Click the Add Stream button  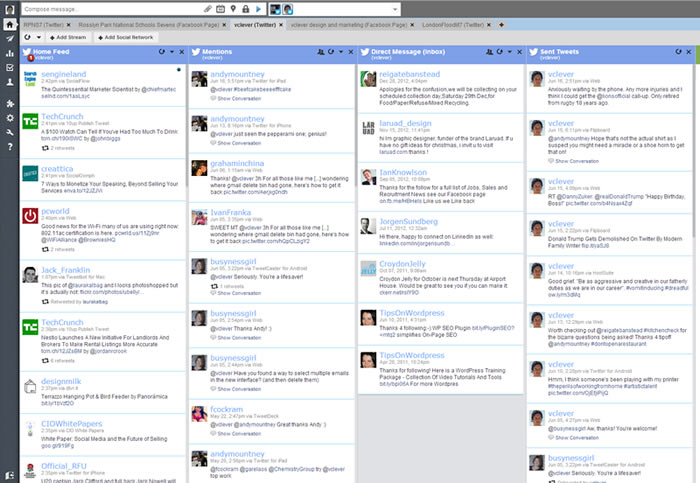point(68,37)
